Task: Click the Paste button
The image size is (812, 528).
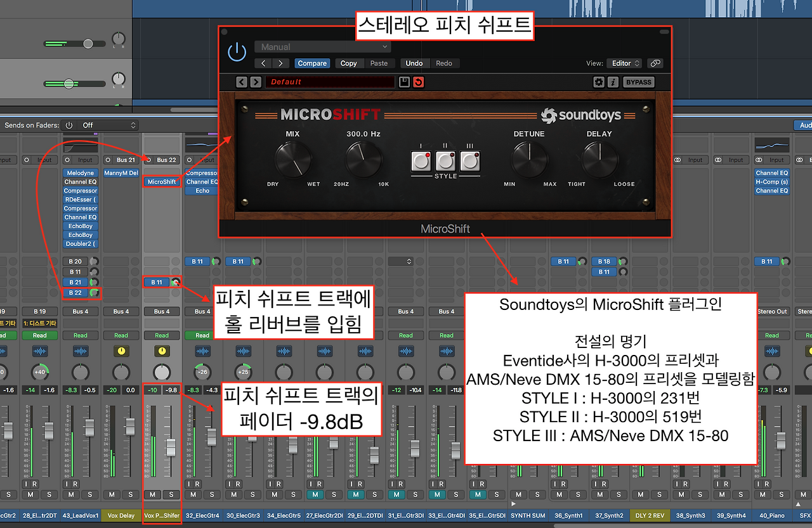Action: [379, 63]
